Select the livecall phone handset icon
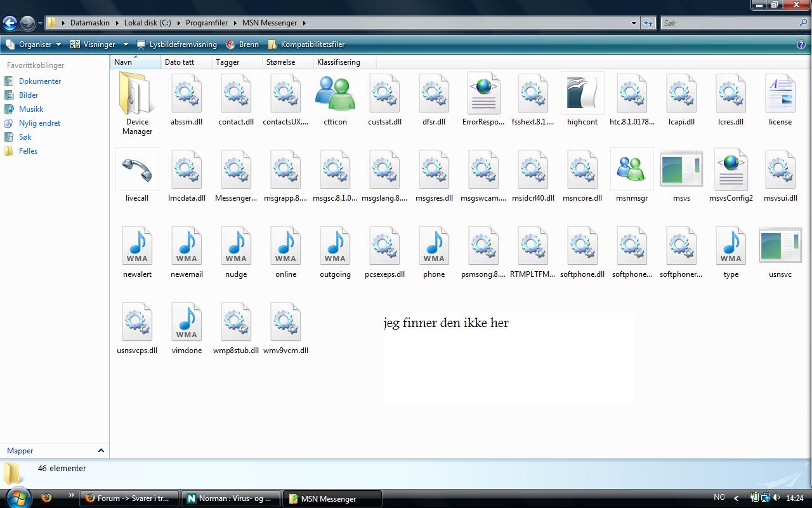Screen dimensions: 812x508 [x=137, y=170]
